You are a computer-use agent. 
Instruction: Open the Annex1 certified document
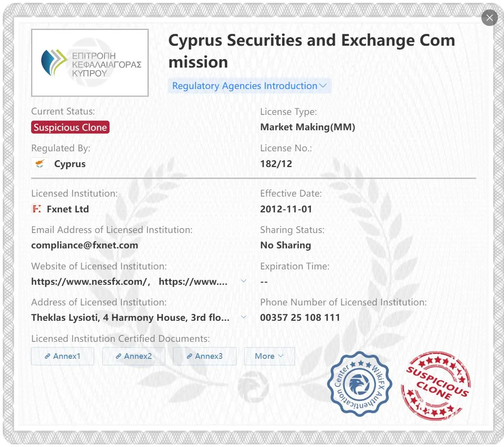pos(63,356)
